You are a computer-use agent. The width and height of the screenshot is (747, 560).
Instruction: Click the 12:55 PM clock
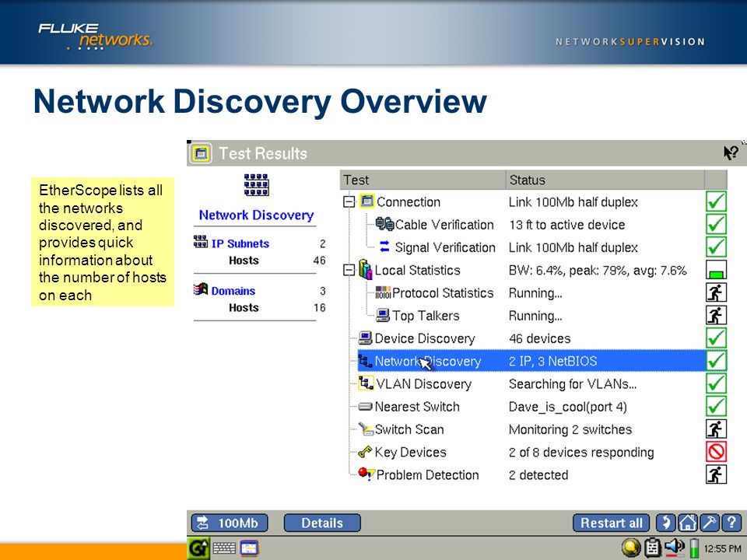click(723, 548)
